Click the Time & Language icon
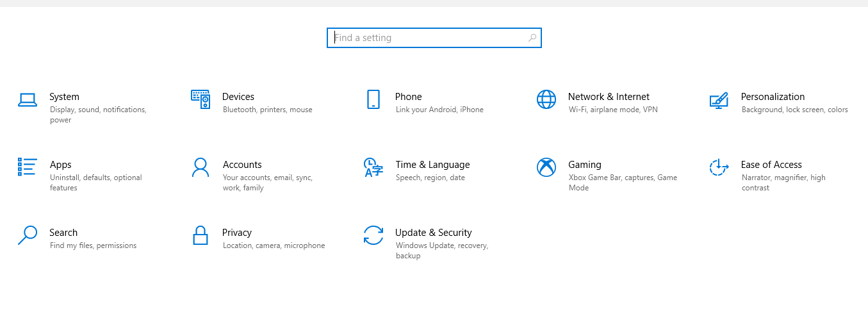This screenshot has height=316, width=868. tap(373, 167)
